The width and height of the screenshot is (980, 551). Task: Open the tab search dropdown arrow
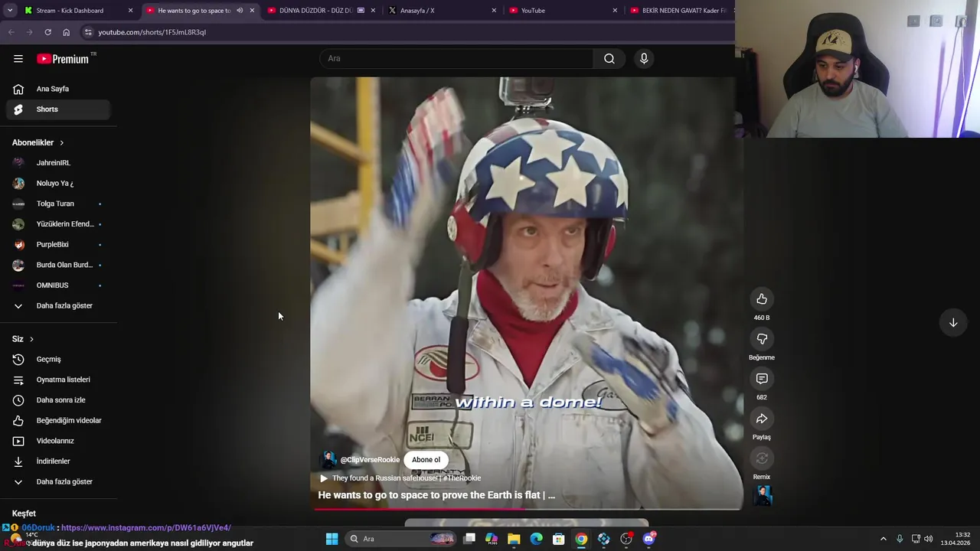pos(9,11)
